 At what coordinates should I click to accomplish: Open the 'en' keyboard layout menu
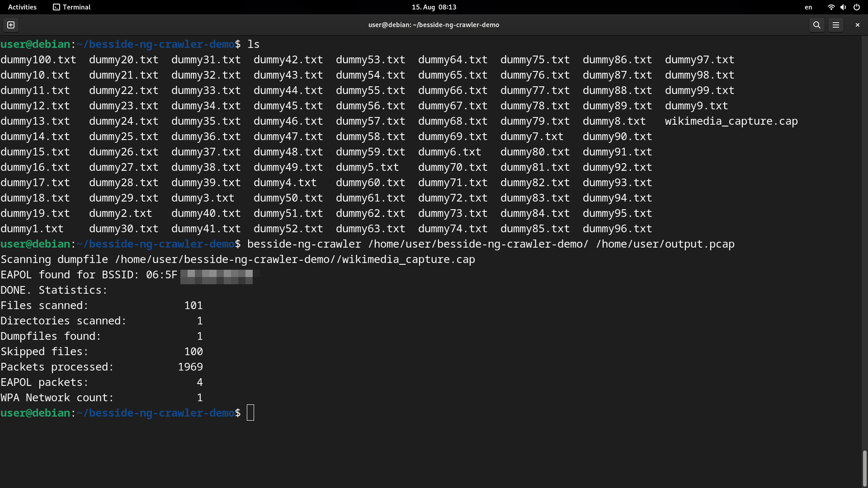pyautogui.click(x=808, y=7)
